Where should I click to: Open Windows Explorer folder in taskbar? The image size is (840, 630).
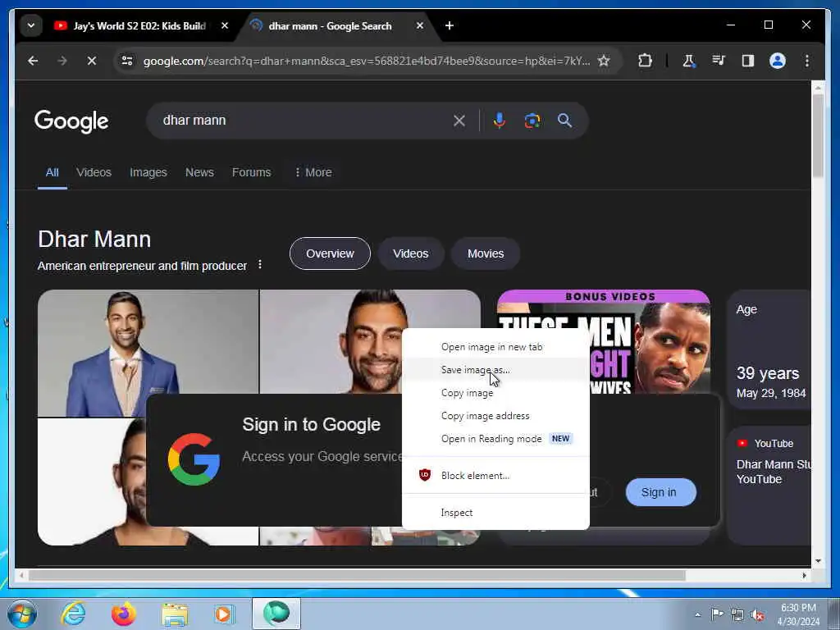[175, 614]
